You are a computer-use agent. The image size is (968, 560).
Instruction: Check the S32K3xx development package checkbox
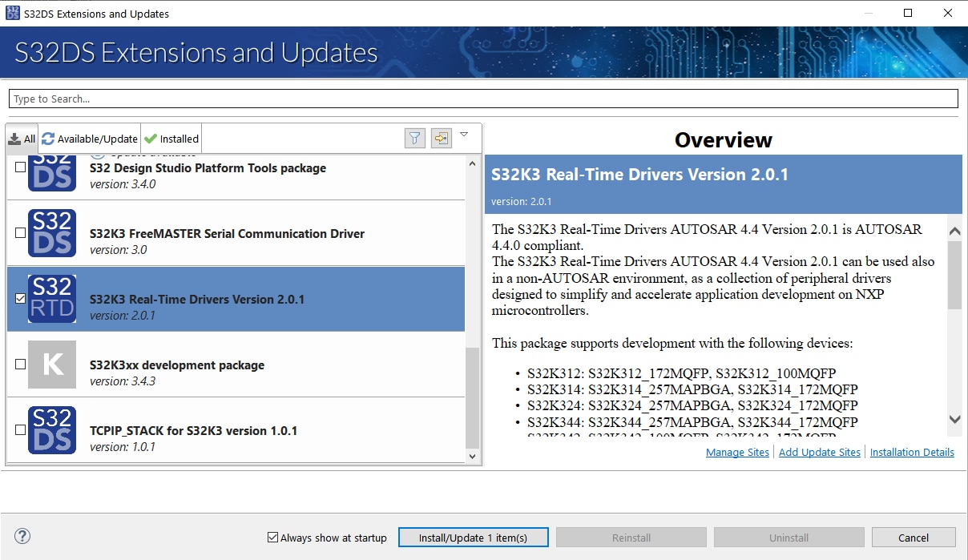click(20, 365)
